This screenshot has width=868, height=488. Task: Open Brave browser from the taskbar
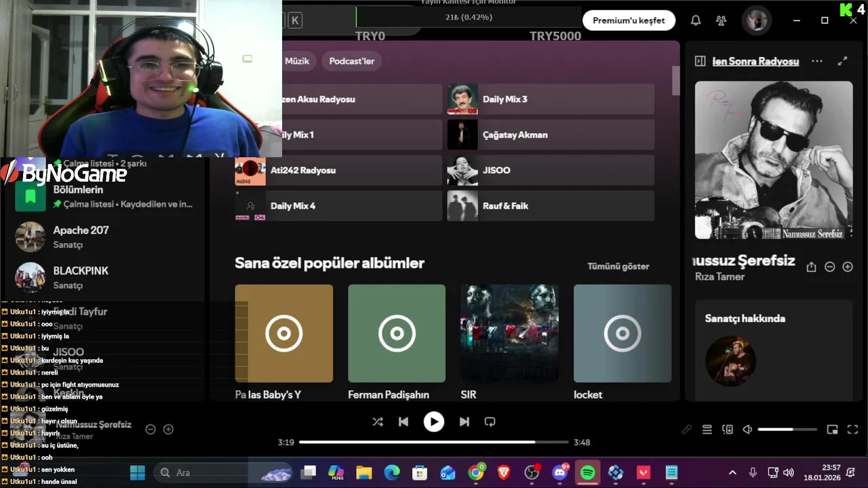tap(504, 472)
